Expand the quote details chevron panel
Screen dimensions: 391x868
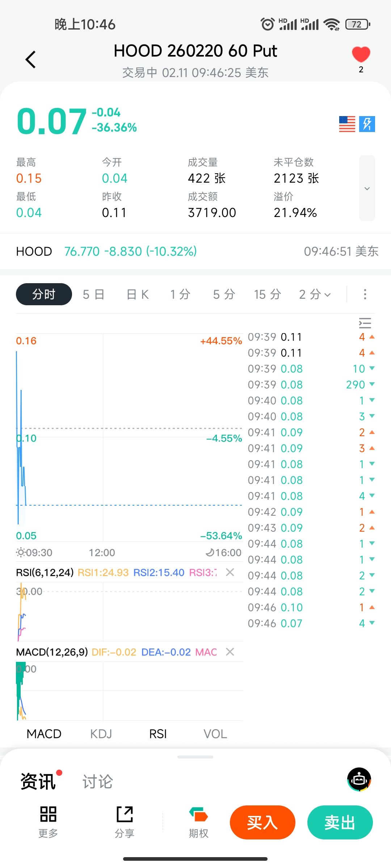click(367, 188)
